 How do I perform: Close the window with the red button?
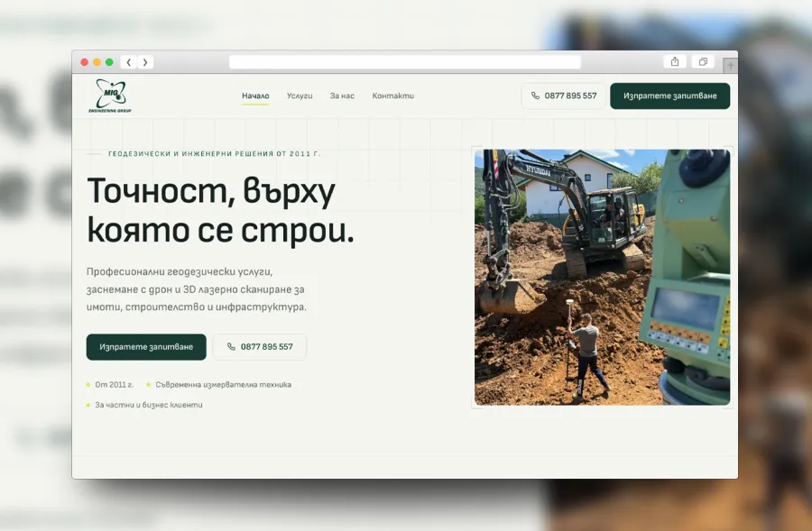(85, 62)
